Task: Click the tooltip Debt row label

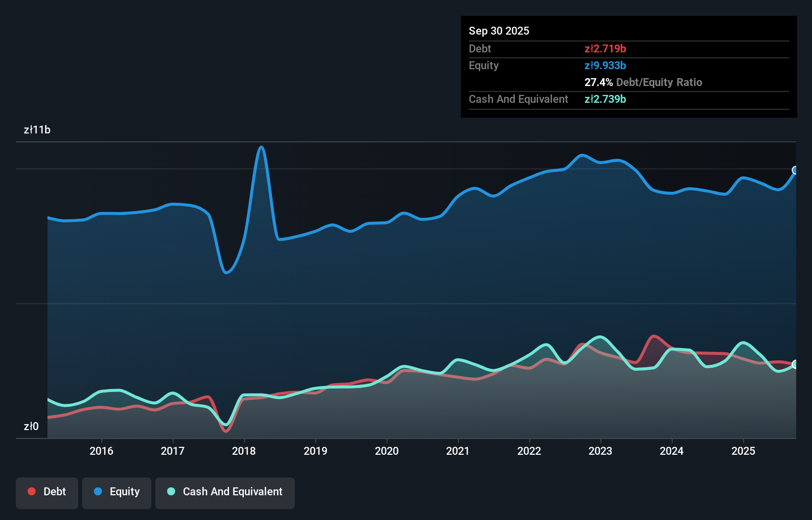Action: point(480,48)
